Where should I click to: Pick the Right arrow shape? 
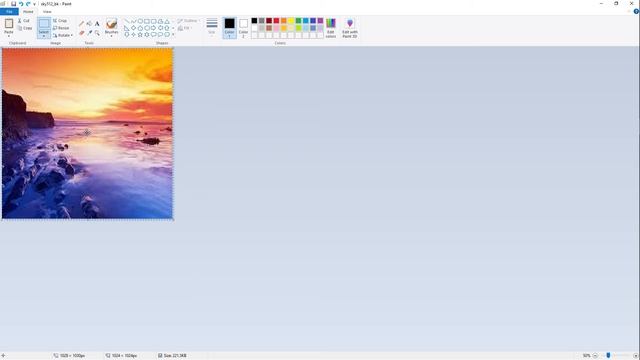(153, 28)
